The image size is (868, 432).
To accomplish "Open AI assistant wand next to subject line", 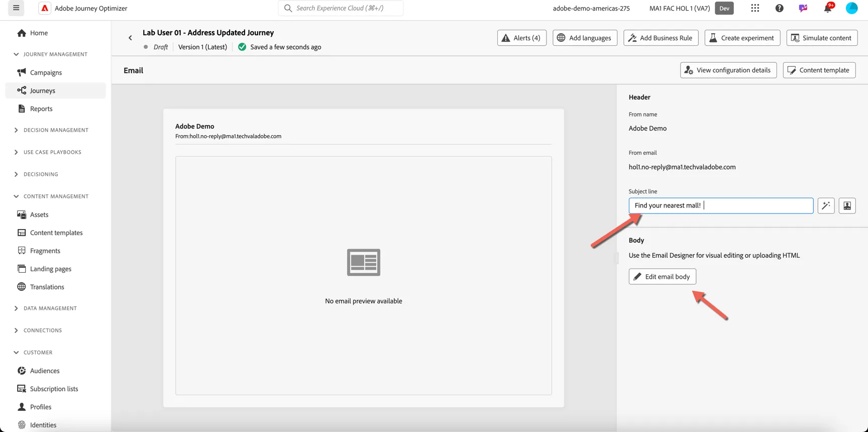I will click(x=826, y=205).
